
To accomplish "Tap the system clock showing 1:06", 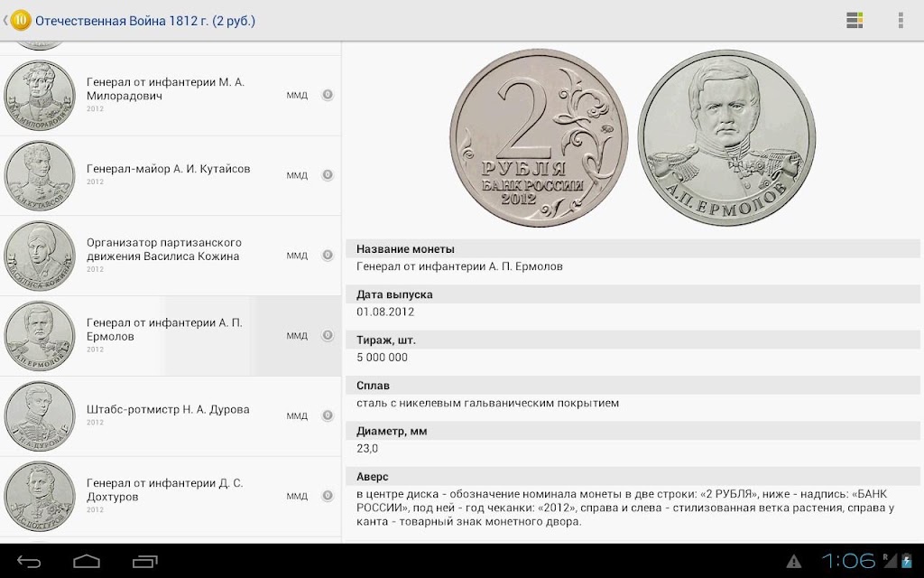I will (x=848, y=561).
